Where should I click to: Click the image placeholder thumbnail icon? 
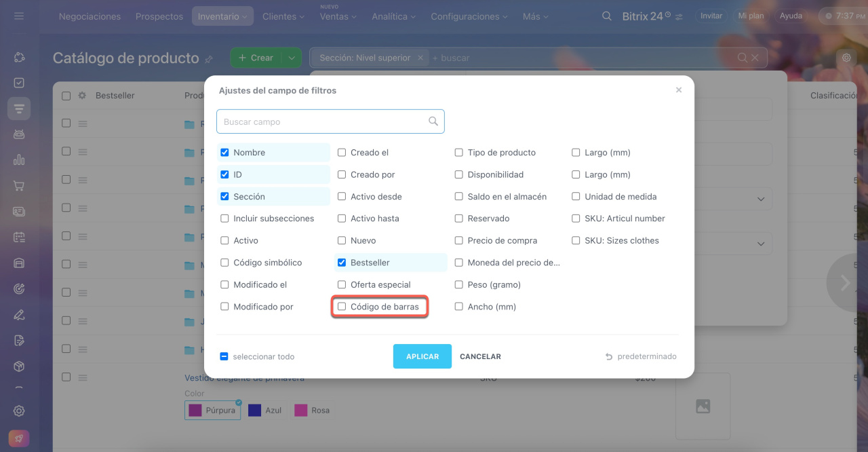[703, 406]
